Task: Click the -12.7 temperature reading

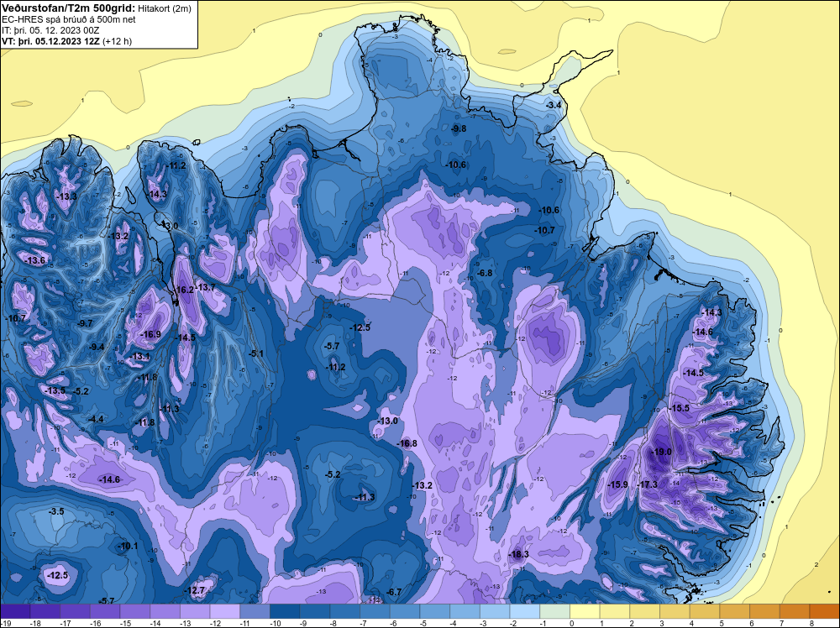Action: coord(196,590)
